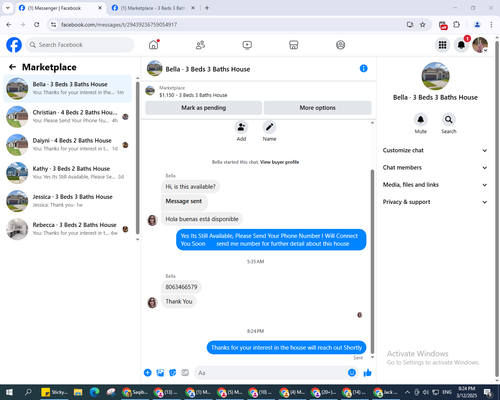Click the Name edit pencil icon
This screenshot has width=500, height=400.
(269, 127)
